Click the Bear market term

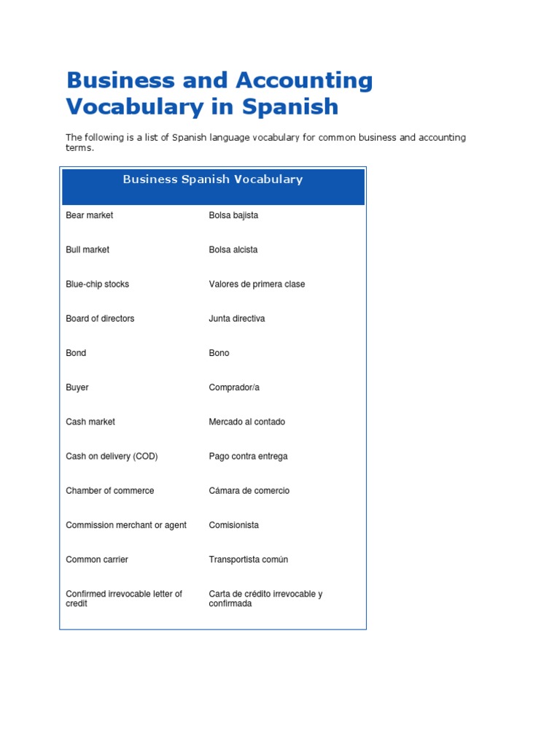(x=90, y=215)
